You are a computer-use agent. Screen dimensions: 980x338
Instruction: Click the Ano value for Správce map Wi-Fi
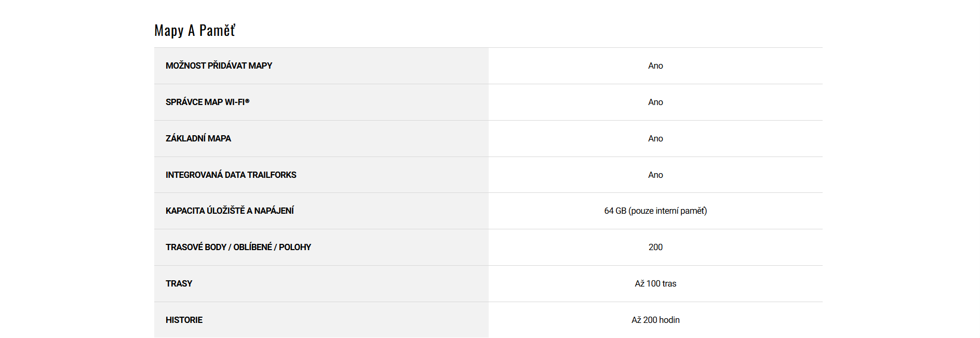[655, 102]
